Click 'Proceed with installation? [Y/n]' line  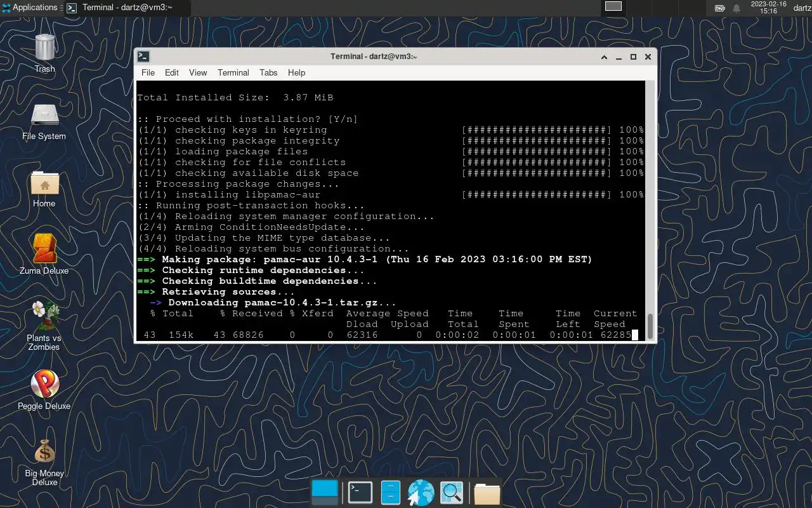247,119
